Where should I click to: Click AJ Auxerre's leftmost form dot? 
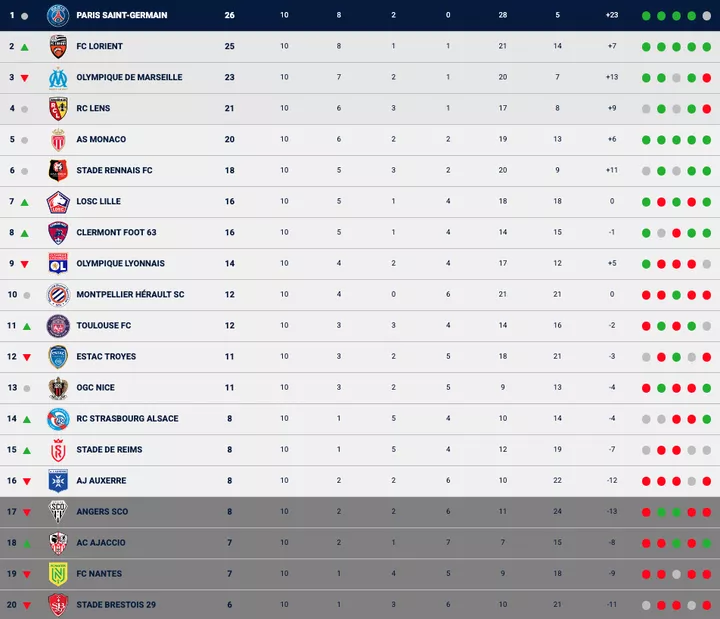click(x=647, y=481)
